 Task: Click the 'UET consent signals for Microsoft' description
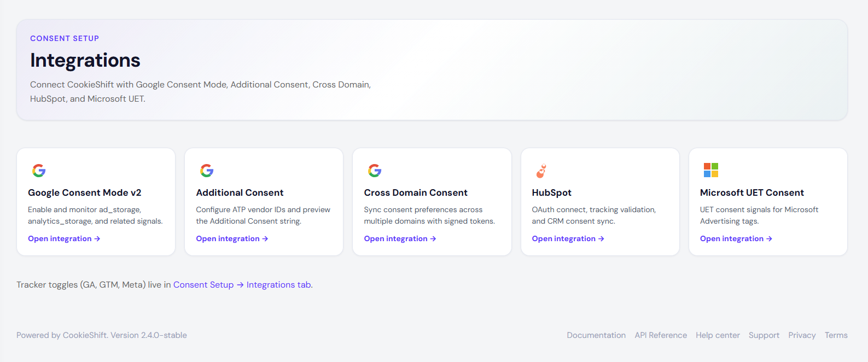pyautogui.click(x=759, y=215)
